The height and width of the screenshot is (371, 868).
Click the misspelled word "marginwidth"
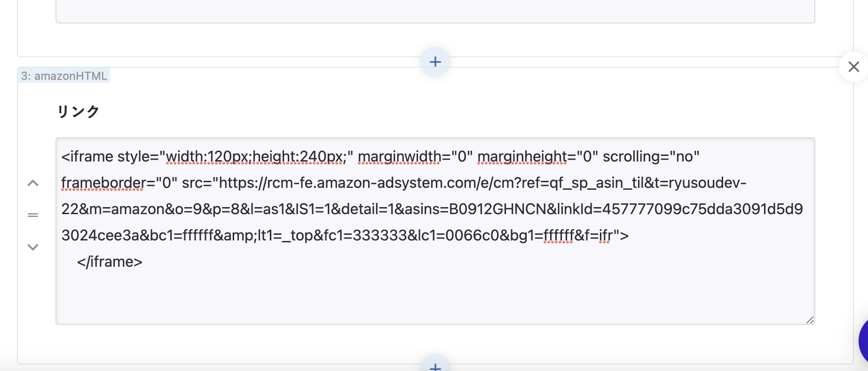pos(399,156)
